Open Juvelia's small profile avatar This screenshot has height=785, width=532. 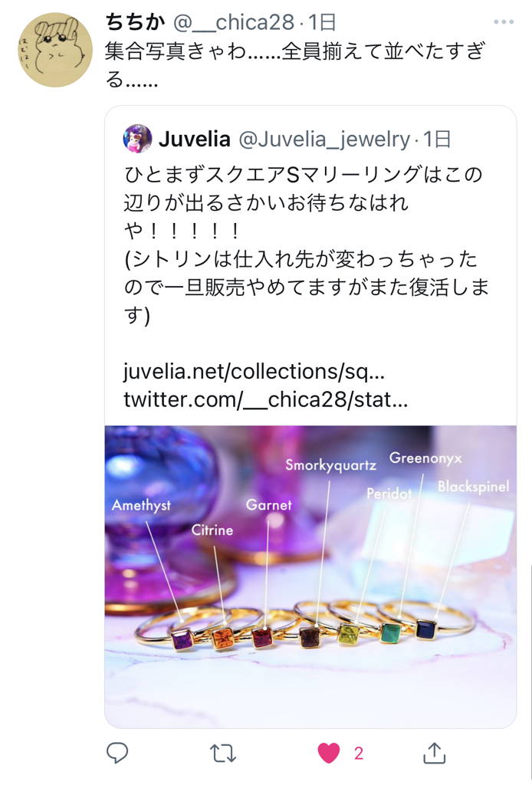137,139
